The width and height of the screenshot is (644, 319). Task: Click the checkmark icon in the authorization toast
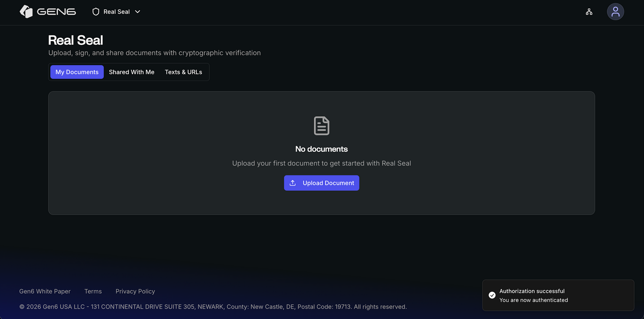coord(492,295)
